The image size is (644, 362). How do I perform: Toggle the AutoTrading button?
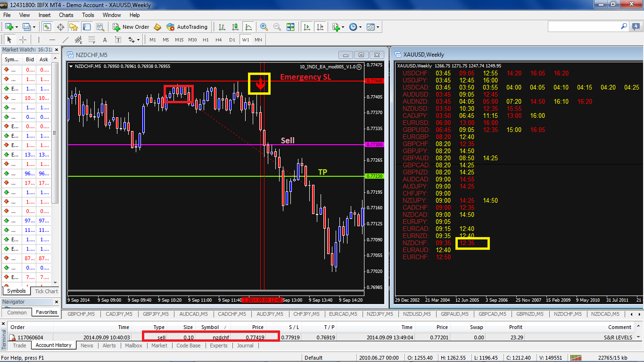click(187, 27)
